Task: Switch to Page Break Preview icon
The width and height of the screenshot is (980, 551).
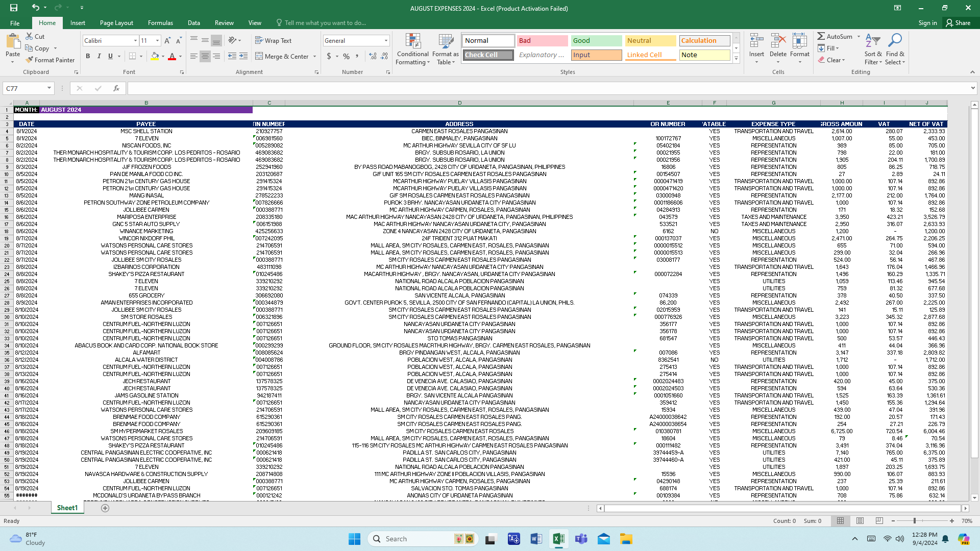Action: point(879,521)
